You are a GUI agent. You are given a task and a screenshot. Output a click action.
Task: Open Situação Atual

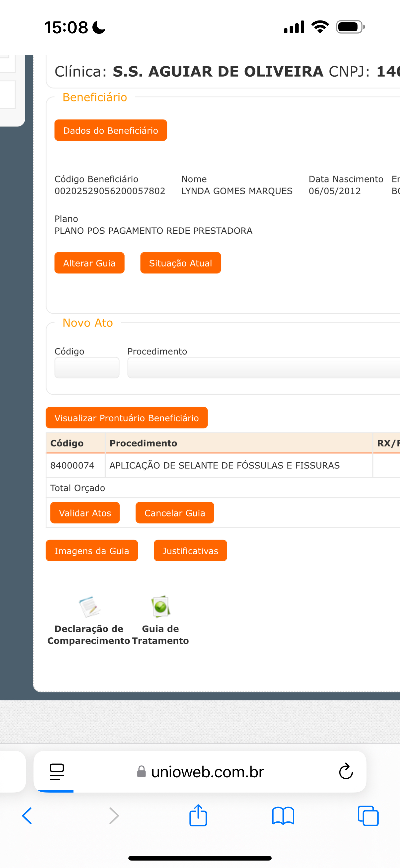180,263
